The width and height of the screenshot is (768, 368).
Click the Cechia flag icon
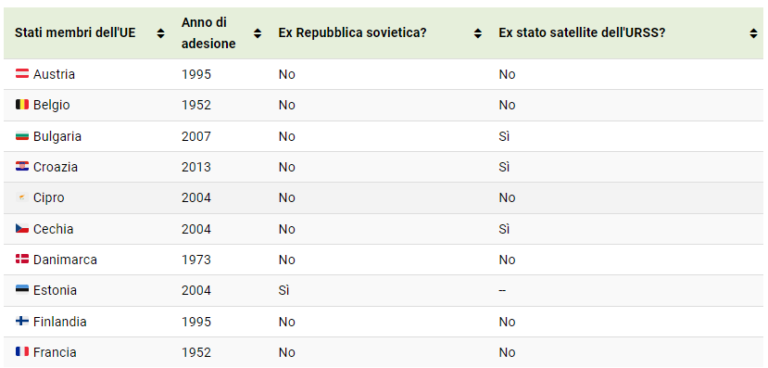[x=22, y=229]
